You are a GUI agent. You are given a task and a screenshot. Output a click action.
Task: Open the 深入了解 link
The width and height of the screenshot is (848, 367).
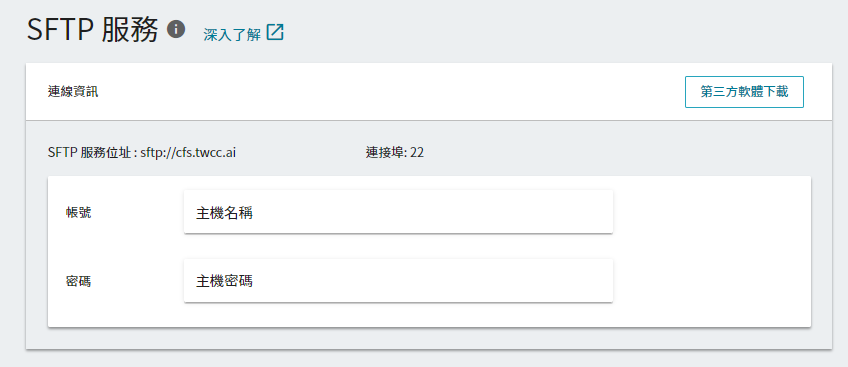[x=233, y=35]
